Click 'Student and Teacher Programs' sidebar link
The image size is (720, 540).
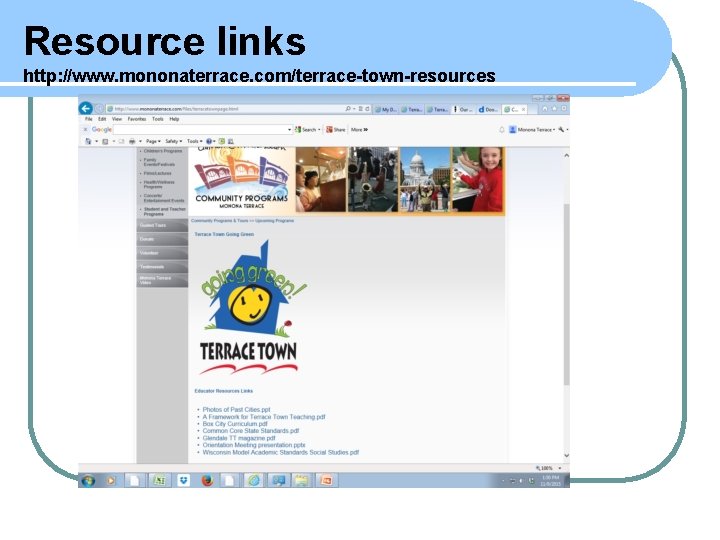click(x=164, y=212)
